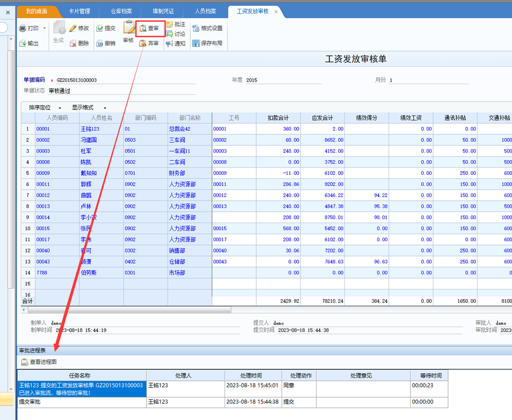Click the 查审 review icon
The height and width of the screenshot is (420, 512).
tap(143, 28)
